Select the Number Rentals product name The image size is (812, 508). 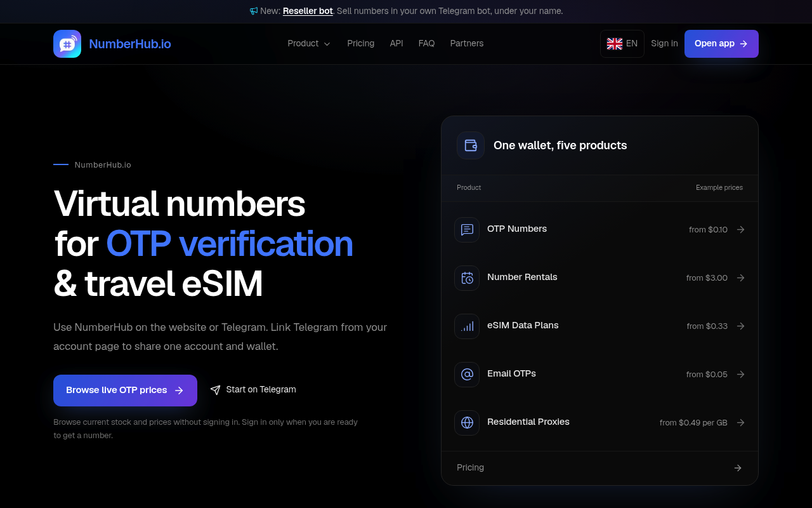pyautogui.click(x=522, y=277)
